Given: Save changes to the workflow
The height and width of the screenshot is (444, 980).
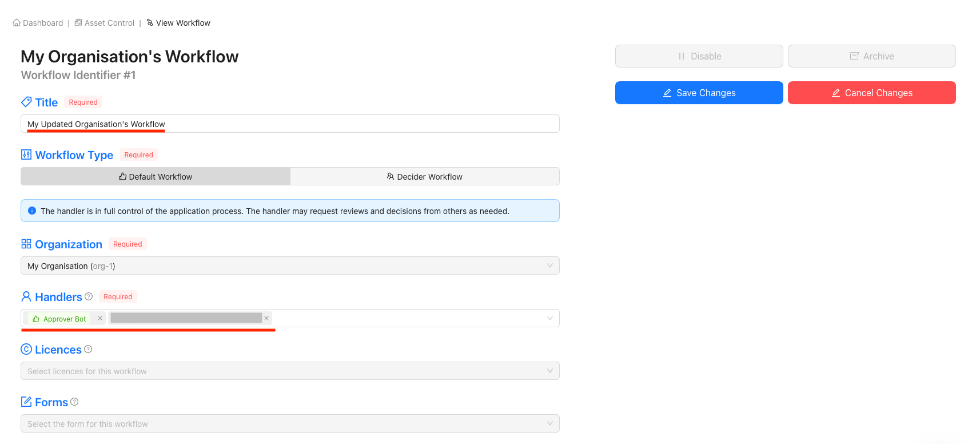Looking at the screenshot, I should (699, 93).
